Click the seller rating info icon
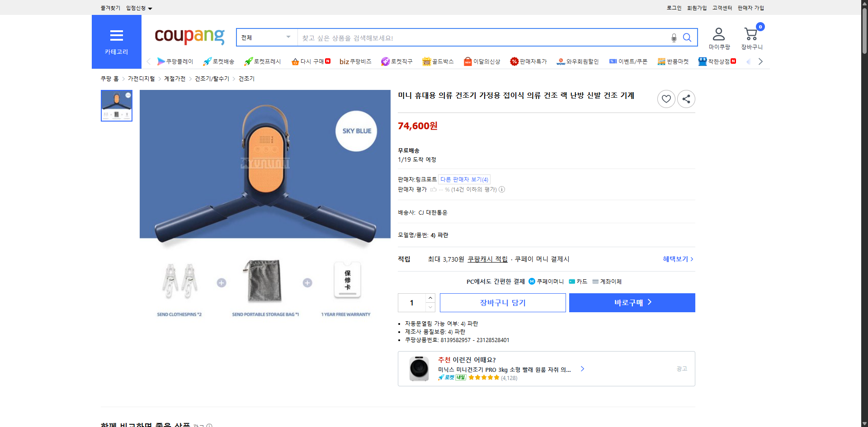 (x=502, y=189)
